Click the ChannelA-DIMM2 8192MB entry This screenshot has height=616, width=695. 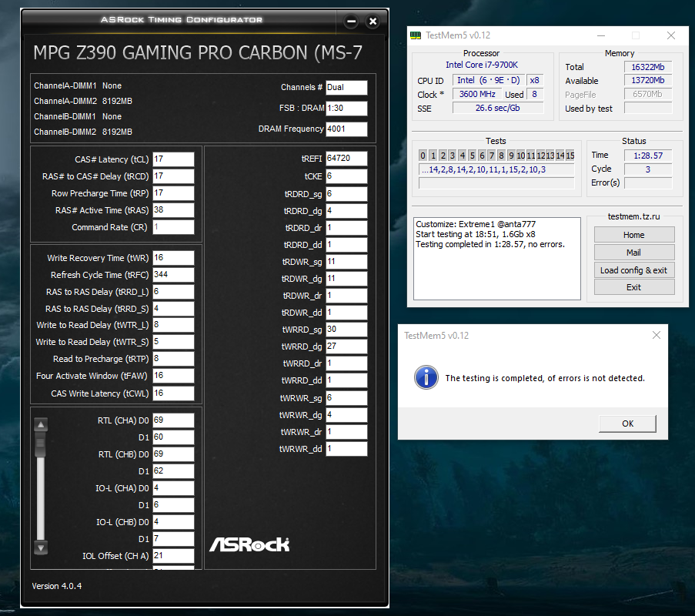click(83, 101)
